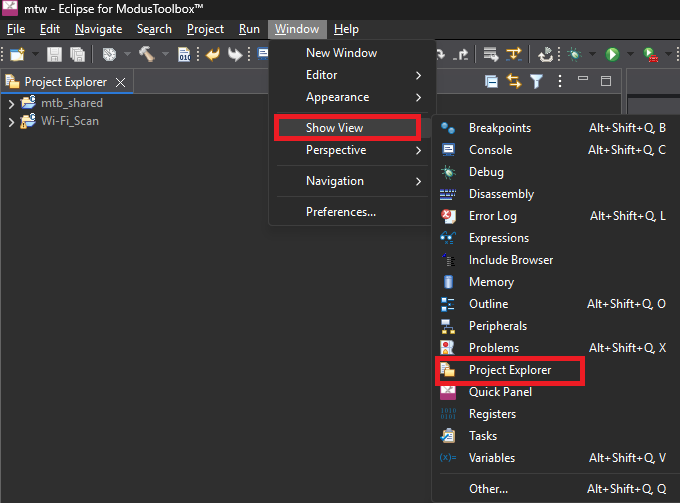Expand the mtb_shared project tree node
The width and height of the screenshot is (680, 503).
pyautogui.click(x=11, y=103)
